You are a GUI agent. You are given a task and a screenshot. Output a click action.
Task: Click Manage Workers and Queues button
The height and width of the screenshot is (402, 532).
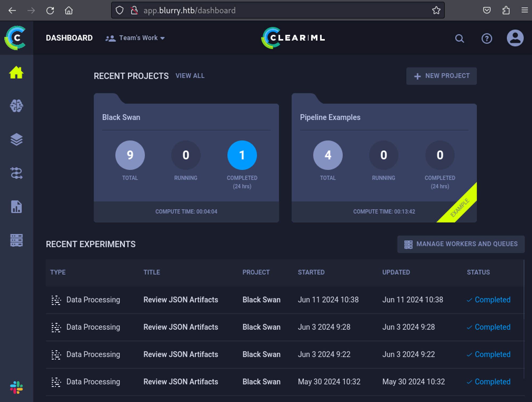pos(461,244)
